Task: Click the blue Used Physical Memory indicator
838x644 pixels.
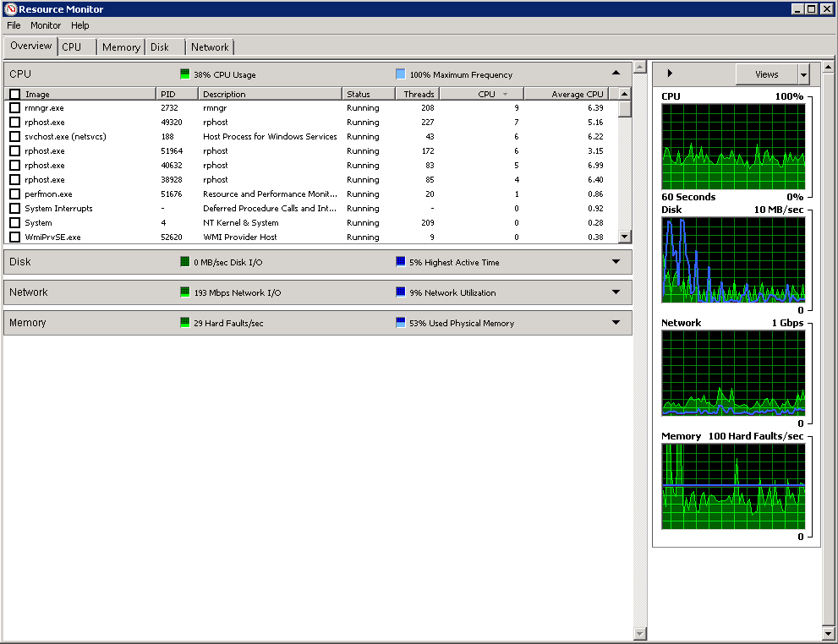Action: coord(400,323)
